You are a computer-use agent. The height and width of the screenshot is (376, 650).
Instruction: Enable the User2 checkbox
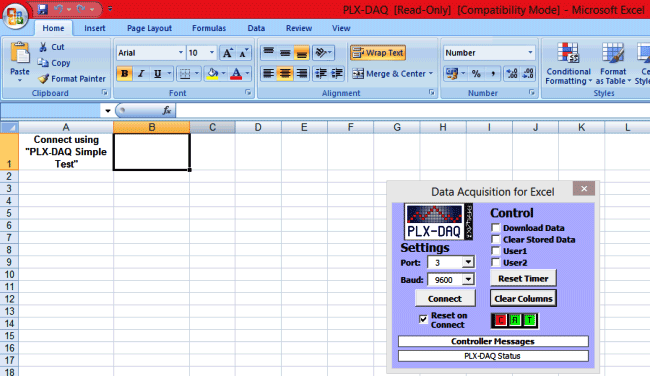[x=496, y=262]
